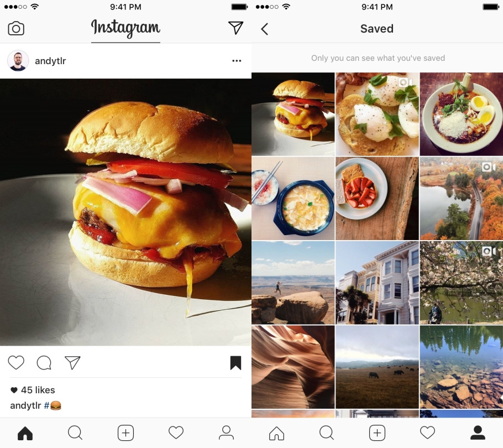503x448 pixels.
Task: Open the Activity heart tab on left screen
Action: pyautogui.click(x=176, y=433)
